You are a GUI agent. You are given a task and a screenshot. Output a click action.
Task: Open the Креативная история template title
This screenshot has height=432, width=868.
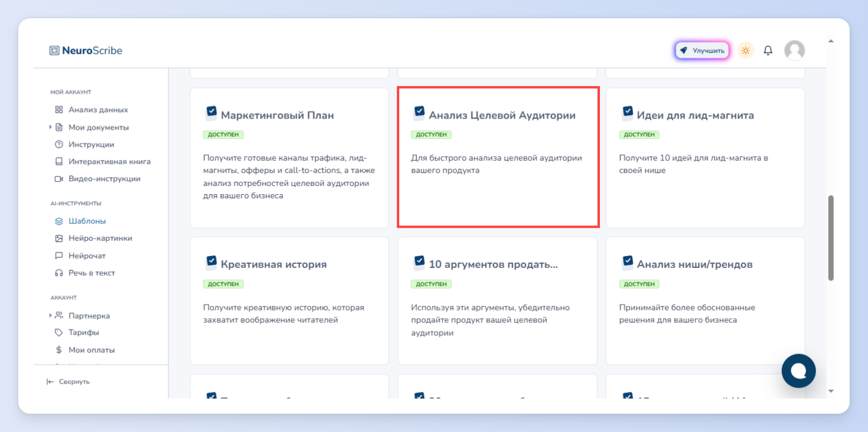tap(274, 264)
